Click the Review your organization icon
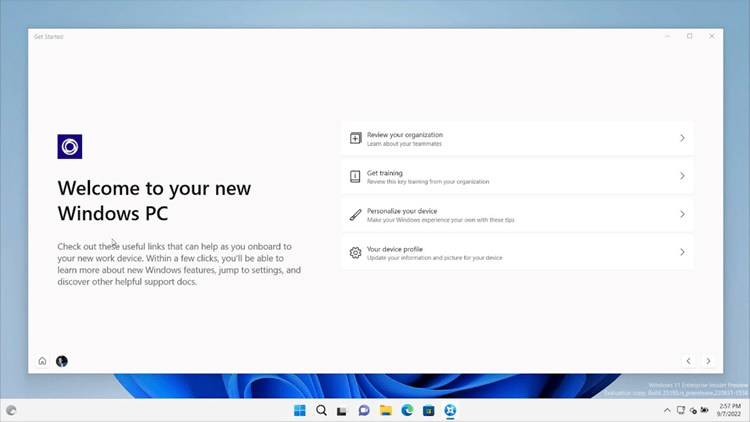750x422 pixels. point(355,138)
